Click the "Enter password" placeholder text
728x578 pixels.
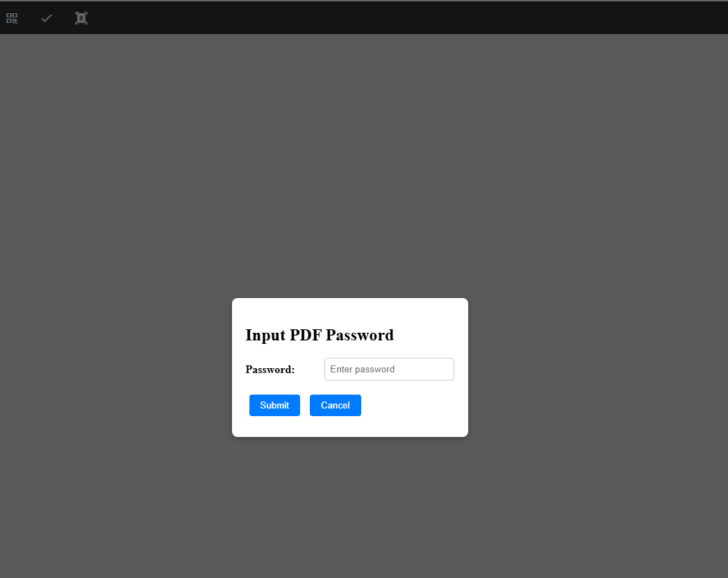362,369
